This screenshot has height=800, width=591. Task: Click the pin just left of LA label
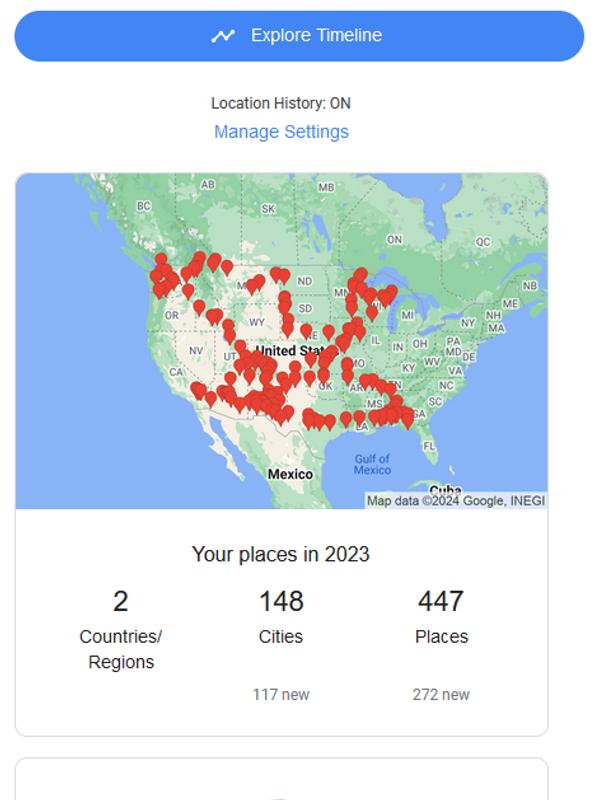pos(347,419)
